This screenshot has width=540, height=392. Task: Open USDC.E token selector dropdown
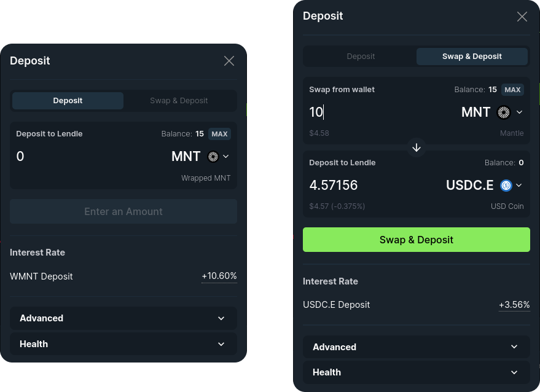[519, 186]
